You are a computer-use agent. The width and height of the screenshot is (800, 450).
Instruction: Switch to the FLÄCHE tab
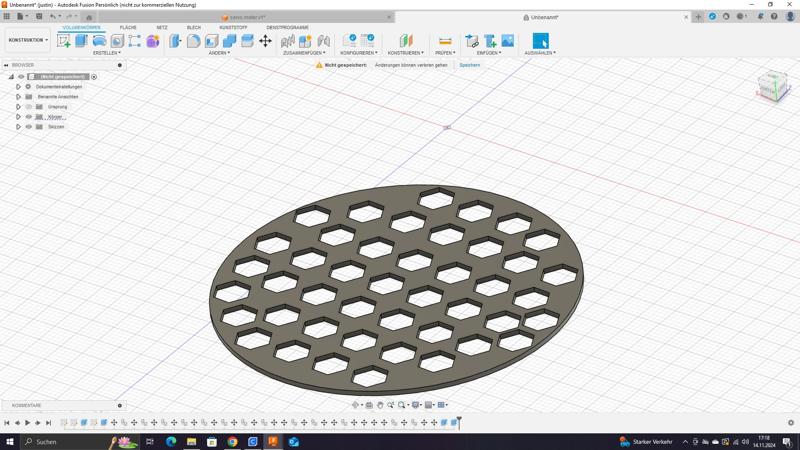pos(128,28)
